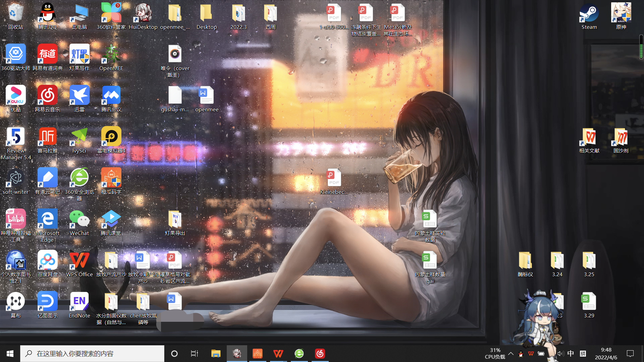This screenshot has height=362, width=644.
Task: Switch to 360 browser on taskbar
Action: [299, 354]
